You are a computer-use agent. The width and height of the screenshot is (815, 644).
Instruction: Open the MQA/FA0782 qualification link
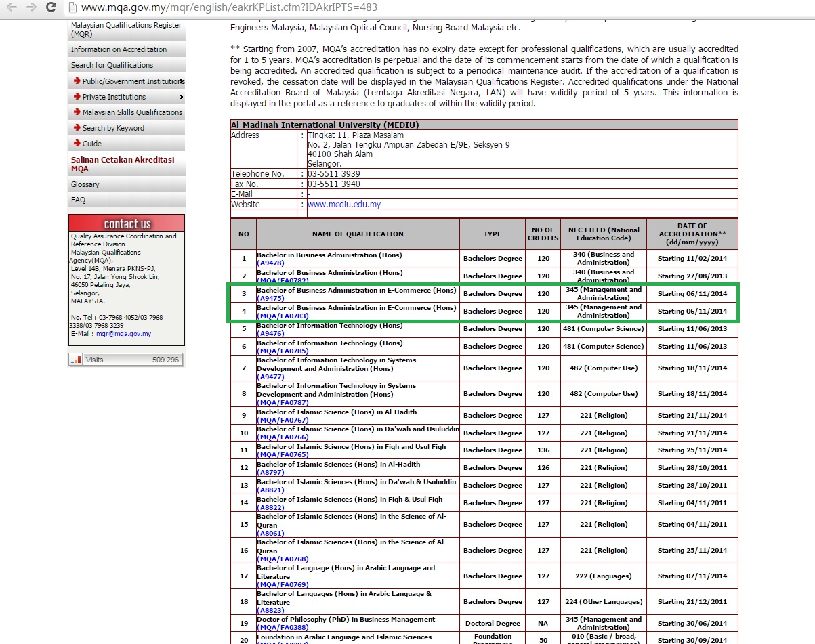[283, 280]
